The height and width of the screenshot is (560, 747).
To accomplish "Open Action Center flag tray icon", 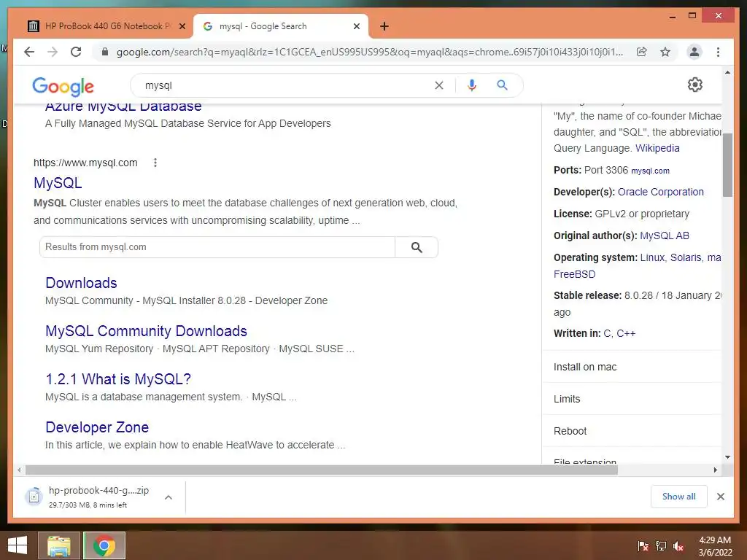I will pyautogui.click(x=643, y=545).
